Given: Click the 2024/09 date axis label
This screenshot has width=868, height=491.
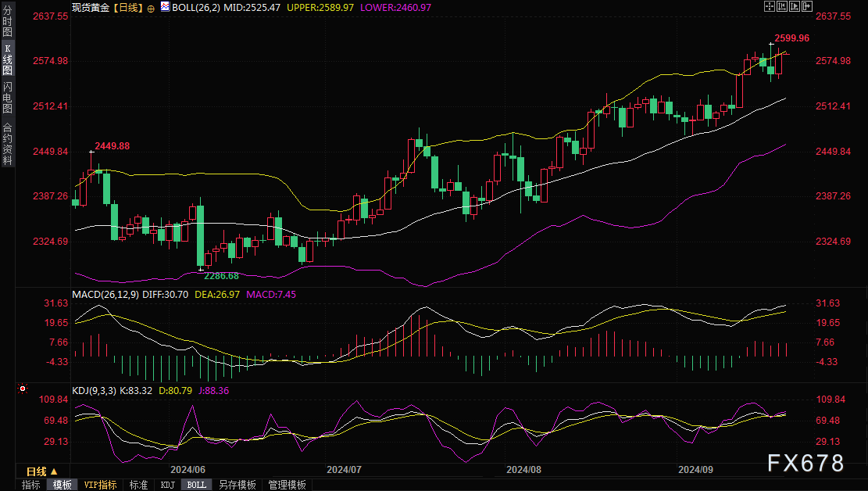Looking at the screenshot, I should tap(696, 469).
